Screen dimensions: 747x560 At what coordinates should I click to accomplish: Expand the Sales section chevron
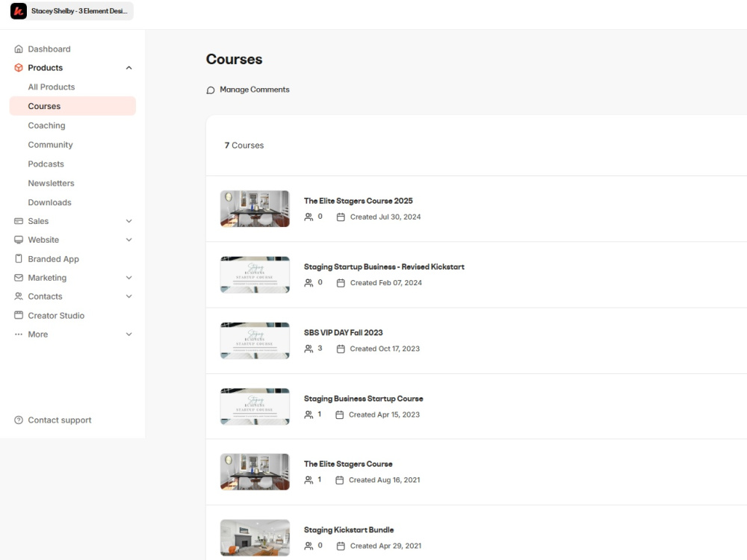[x=128, y=221]
